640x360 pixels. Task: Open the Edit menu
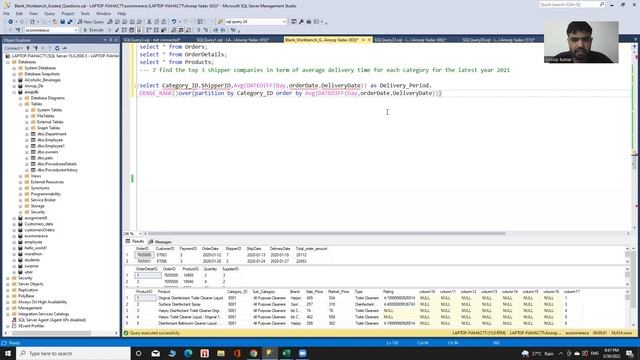pyautogui.click(x=19, y=13)
